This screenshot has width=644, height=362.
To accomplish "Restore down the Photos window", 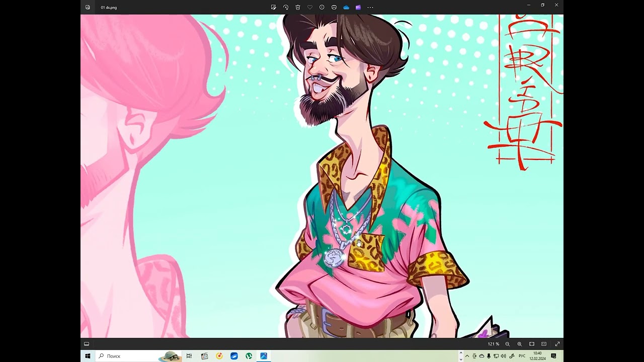I will tap(542, 5).
